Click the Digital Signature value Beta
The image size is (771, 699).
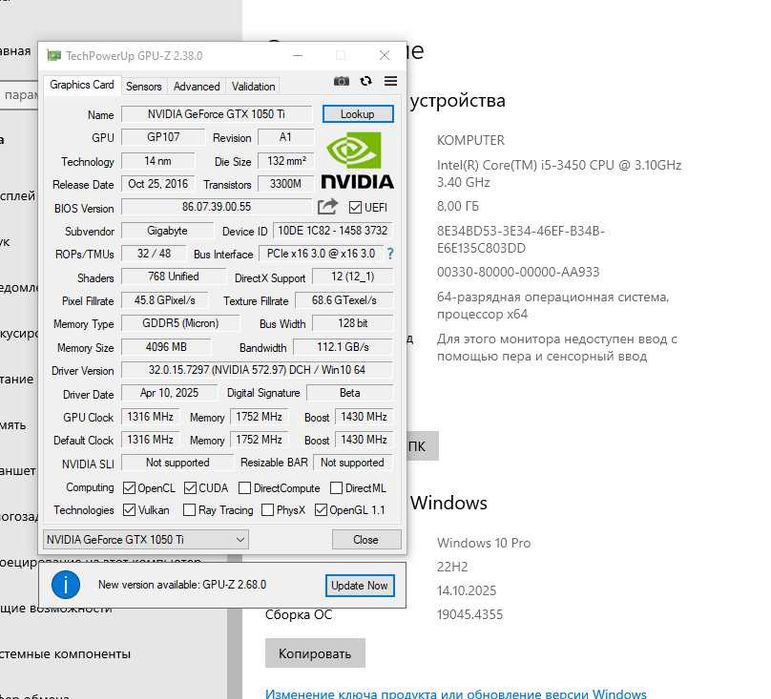[x=350, y=393]
